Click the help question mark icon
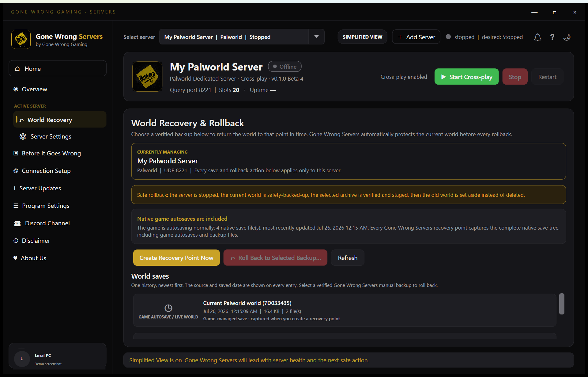 [x=552, y=37]
